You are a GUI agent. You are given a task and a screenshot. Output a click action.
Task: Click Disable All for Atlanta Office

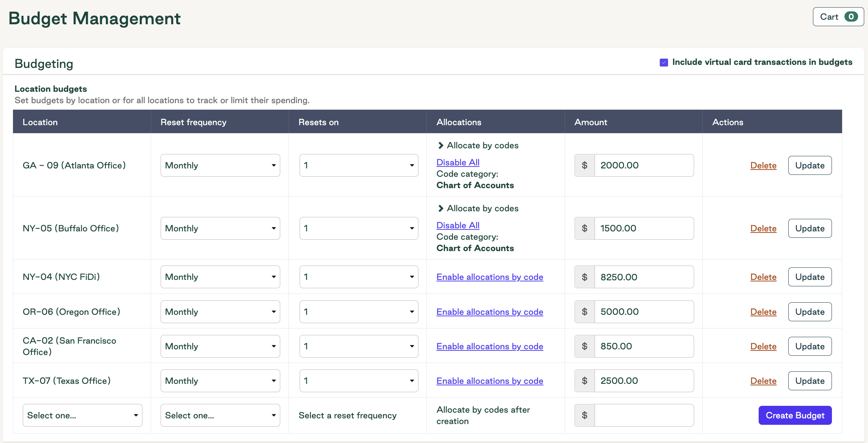(x=458, y=162)
